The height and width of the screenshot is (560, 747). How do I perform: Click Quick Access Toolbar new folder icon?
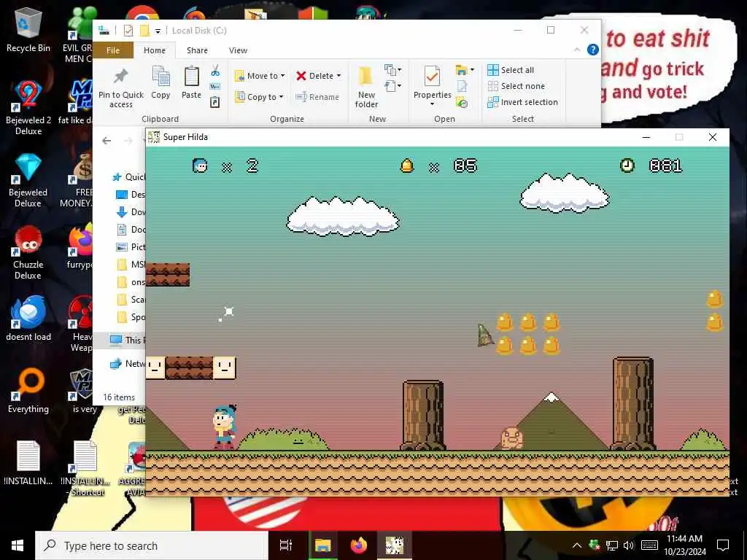(x=144, y=31)
